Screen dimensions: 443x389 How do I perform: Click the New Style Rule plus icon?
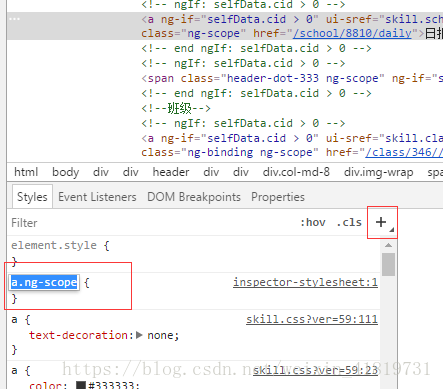(381, 222)
